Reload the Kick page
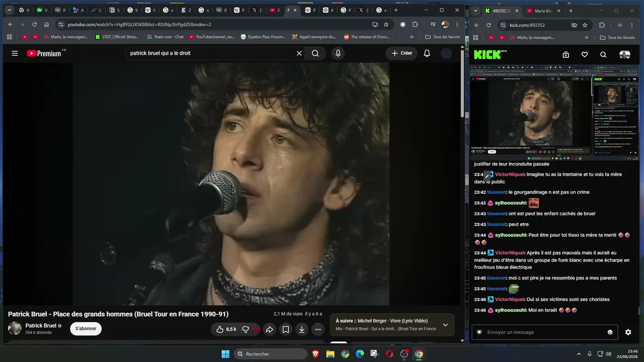The width and height of the screenshot is (644, 362). pos(489,25)
